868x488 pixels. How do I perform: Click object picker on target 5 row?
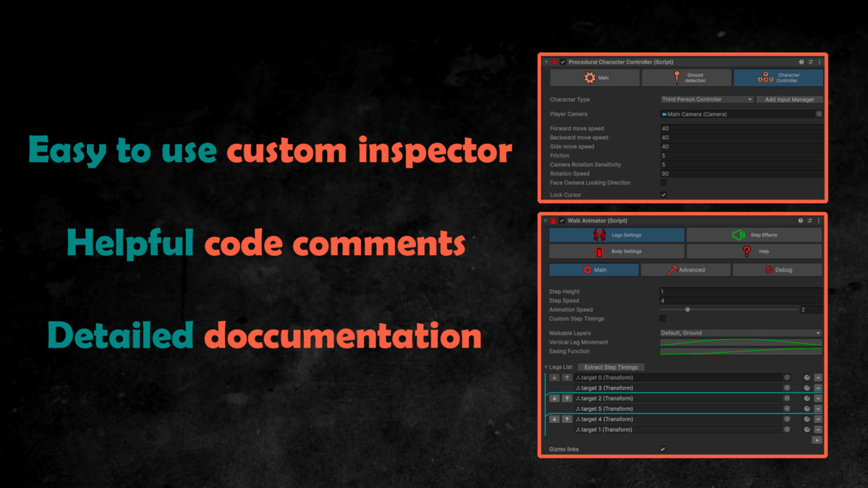coord(787,408)
